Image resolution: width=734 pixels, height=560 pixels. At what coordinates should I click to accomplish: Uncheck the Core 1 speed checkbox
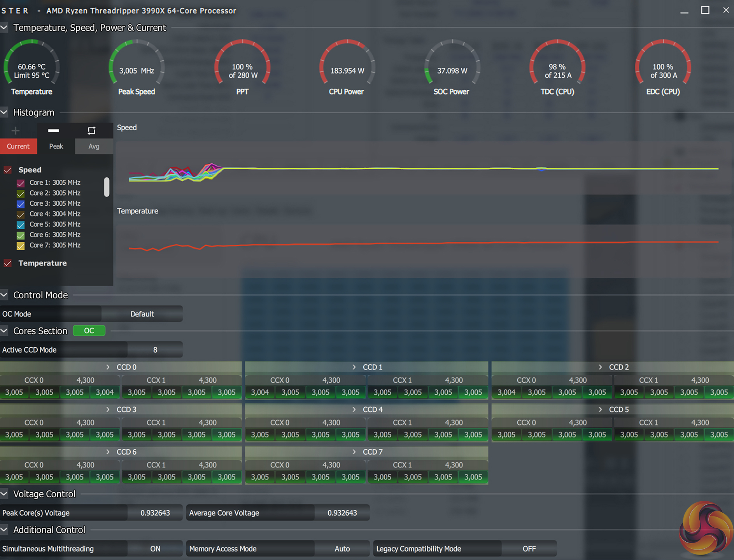pyautogui.click(x=21, y=183)
